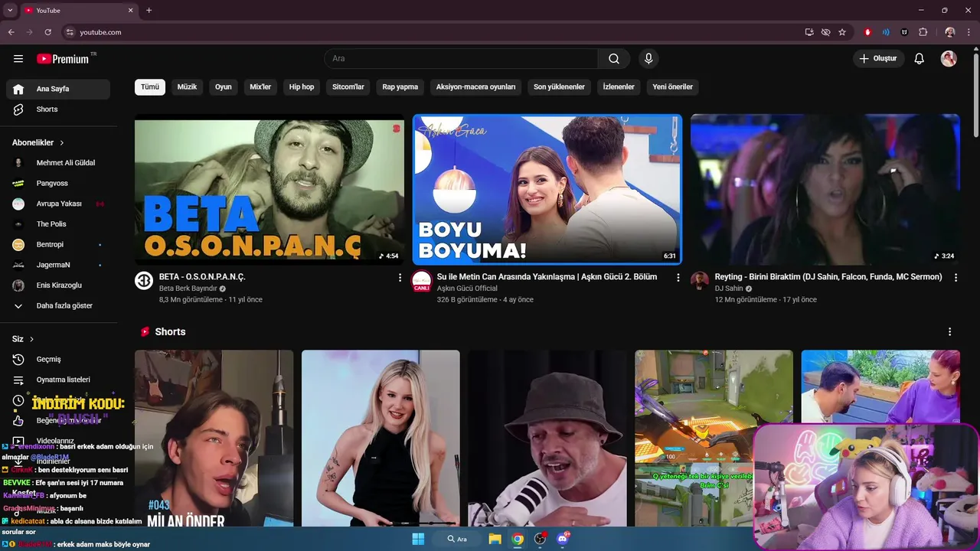Image resolution: width=980 pixels, height=551 pixels.
Task: Bookmark this page with the star
Action: coord(842,32)
